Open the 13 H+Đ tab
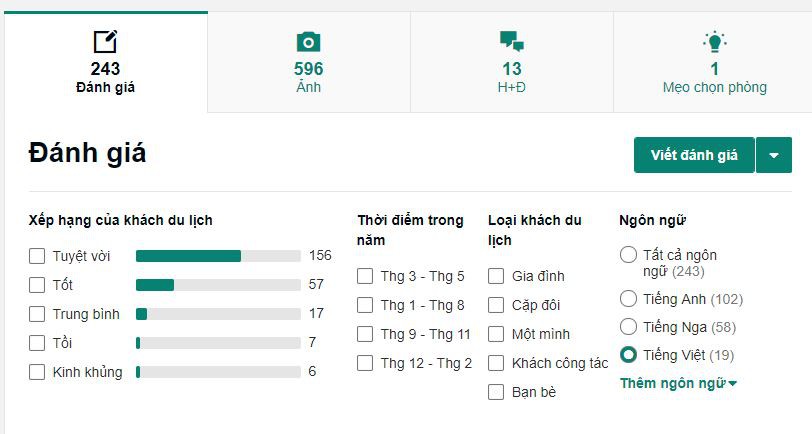Viewport: 812px width, 434px height. coord(512,62)
